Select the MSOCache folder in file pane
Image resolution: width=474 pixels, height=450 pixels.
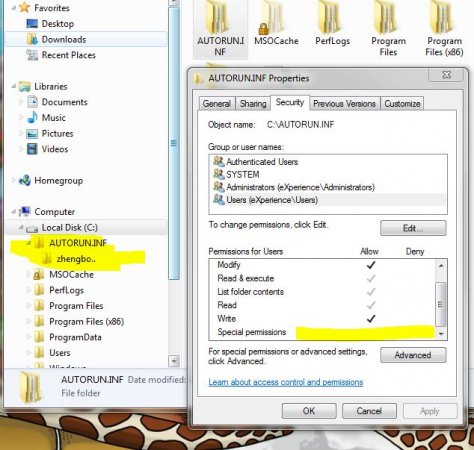[276, 23]
